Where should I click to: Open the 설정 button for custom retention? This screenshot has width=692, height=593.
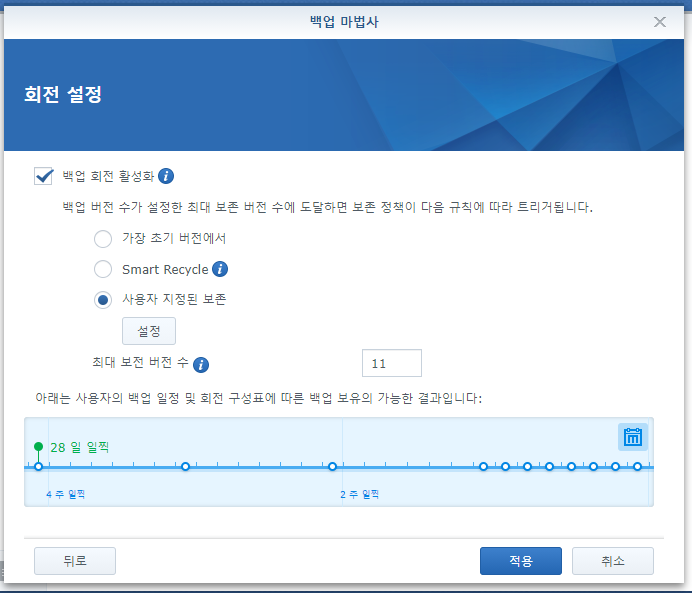click(x=149, y=331)
